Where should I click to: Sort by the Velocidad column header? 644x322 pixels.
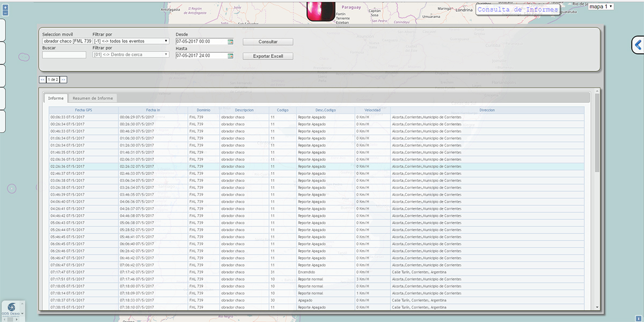point(372,110)
